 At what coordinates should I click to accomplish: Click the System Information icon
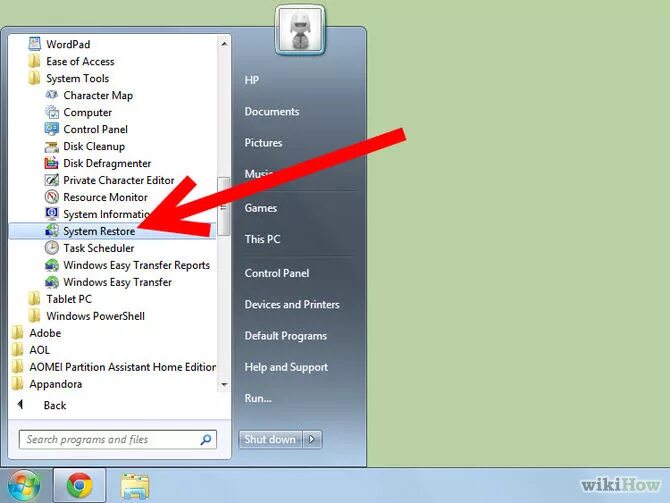pyautogui.click(x=52, y=214)
